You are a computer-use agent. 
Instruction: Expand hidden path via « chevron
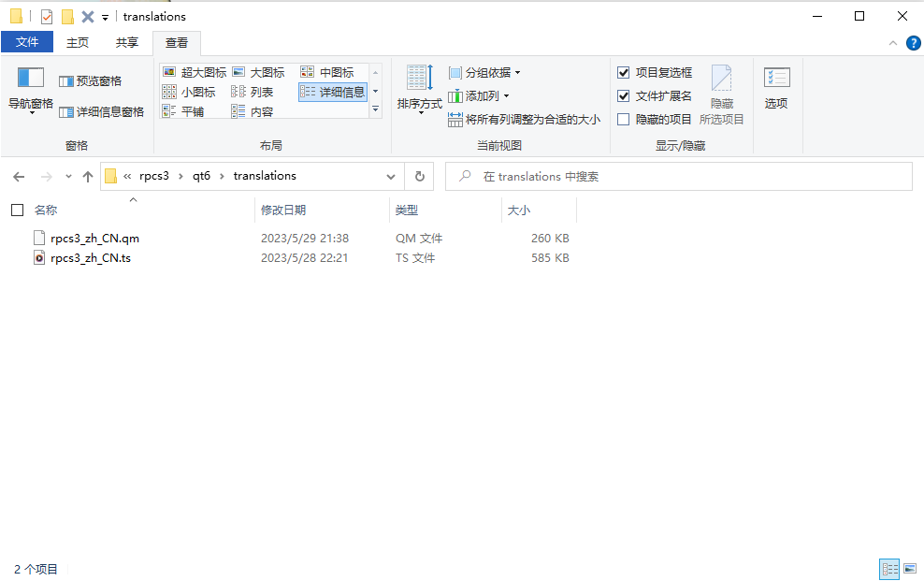point(126,176)
